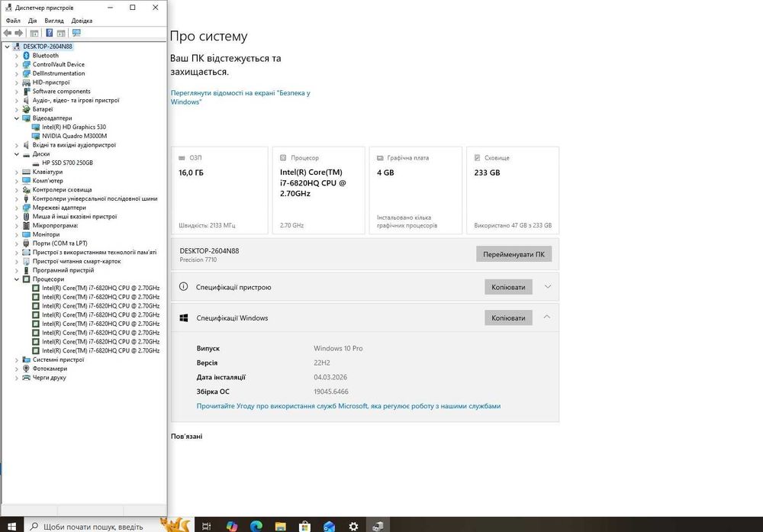Select Пристрої читання смарт-карток item
Screen dimensions: 763x532
coord(76,261)
